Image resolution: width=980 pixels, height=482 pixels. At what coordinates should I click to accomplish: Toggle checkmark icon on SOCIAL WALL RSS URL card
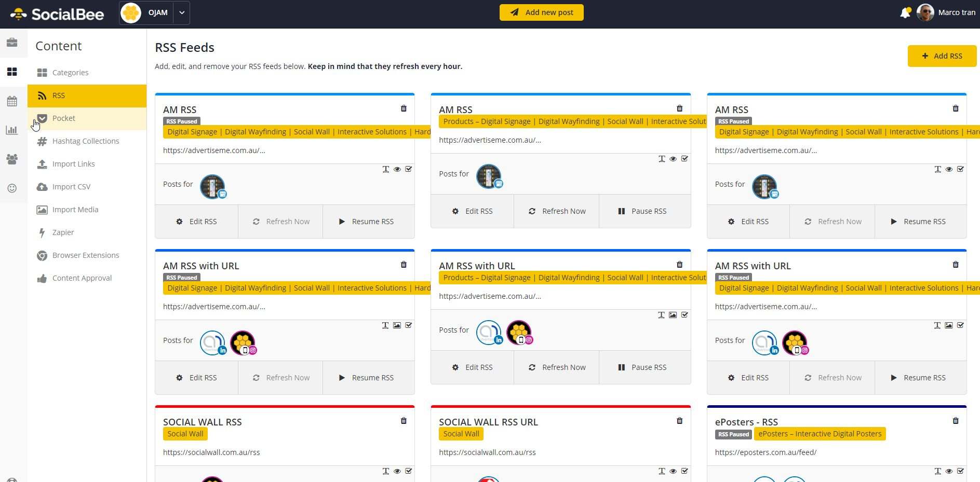coord(684,471)
